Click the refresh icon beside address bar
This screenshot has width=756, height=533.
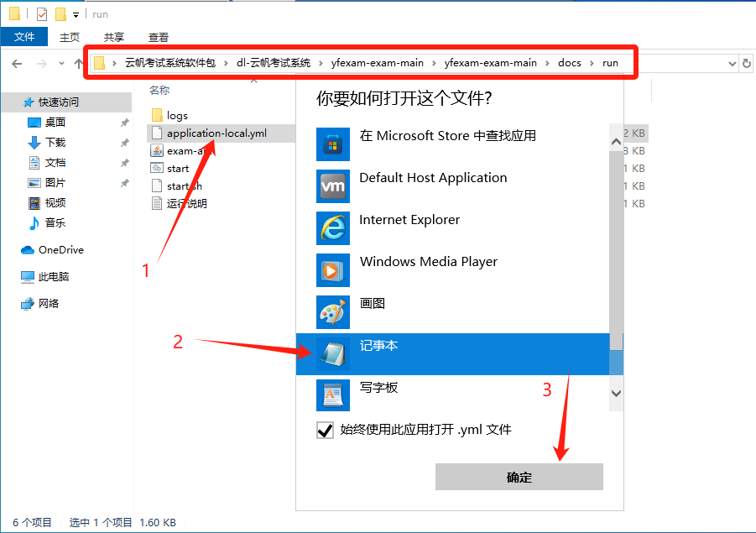(746, 63)
